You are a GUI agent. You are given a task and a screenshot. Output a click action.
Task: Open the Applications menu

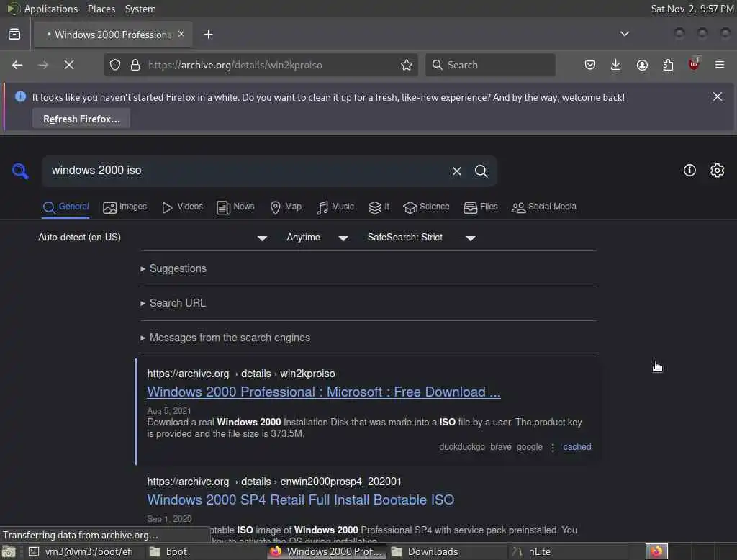click(x=51, y=9)
